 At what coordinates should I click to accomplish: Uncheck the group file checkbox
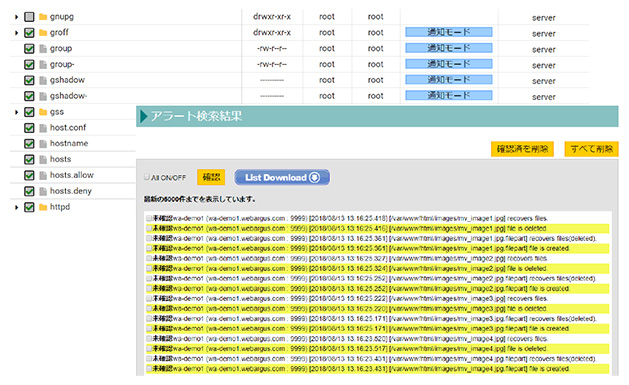(x=29, y=49)
